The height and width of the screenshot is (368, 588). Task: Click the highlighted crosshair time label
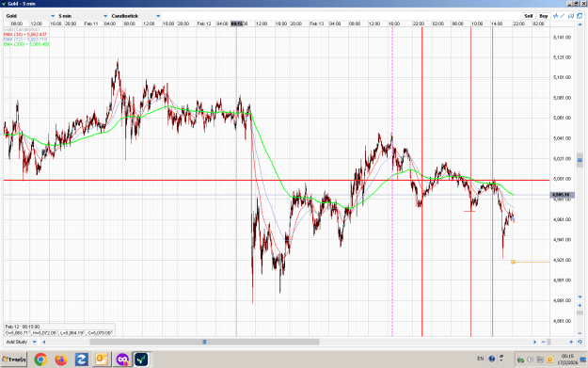coord(237,24)
